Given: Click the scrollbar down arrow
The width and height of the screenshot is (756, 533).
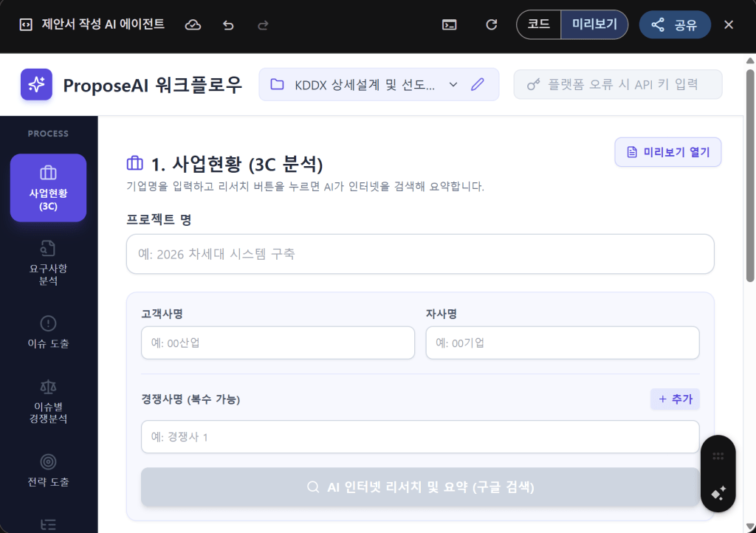Looking at the screenshot, I should pyautogui.click(x=750, y=526).
